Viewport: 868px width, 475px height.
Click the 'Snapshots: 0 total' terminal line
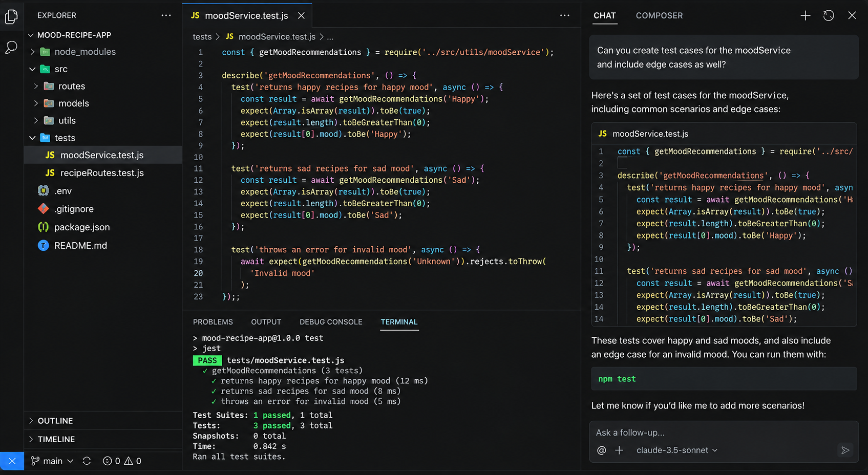coord(239,436)
